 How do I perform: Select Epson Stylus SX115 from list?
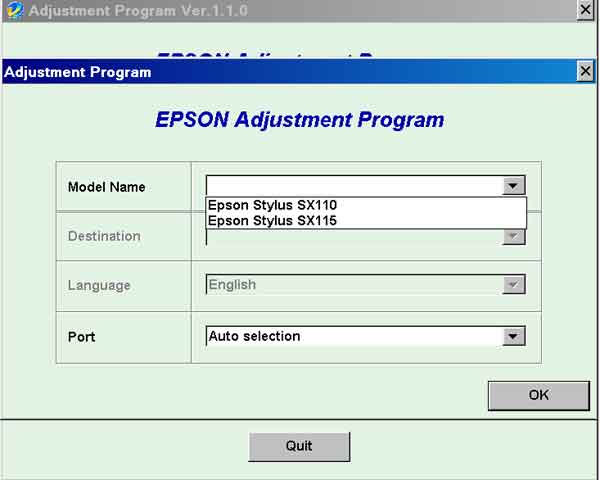point(366,221)
